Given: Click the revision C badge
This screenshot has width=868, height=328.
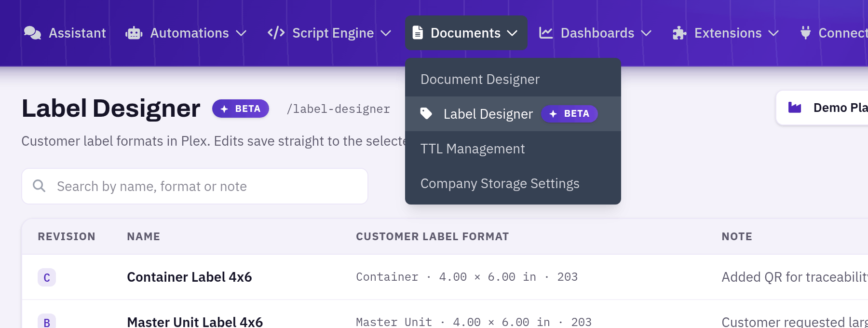Looking at the screenshot, I should (47, 277).
